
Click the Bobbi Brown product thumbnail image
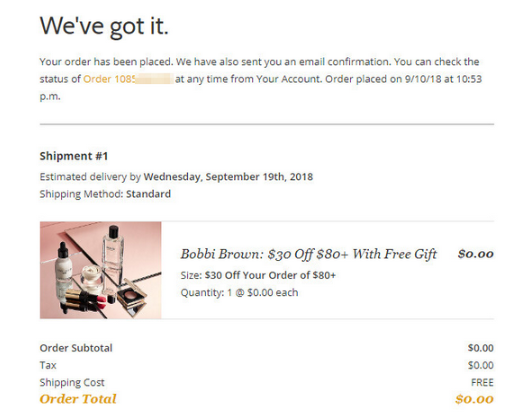(x=100, y=270)
